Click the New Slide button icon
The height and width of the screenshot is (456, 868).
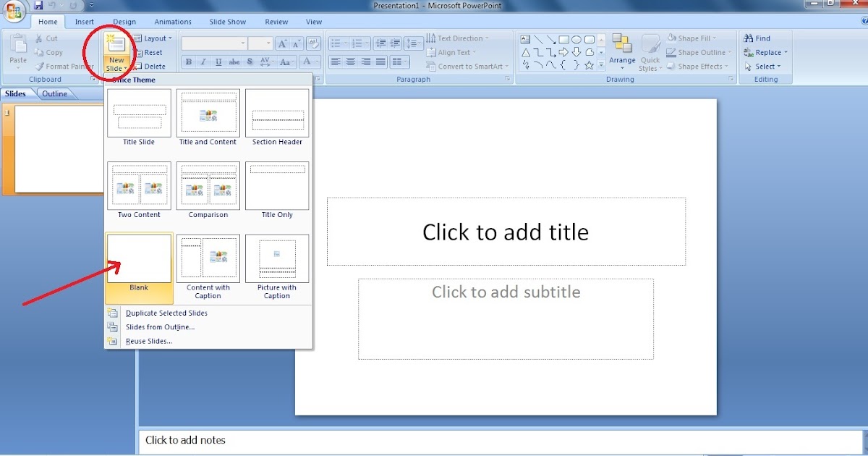[116, 44]
